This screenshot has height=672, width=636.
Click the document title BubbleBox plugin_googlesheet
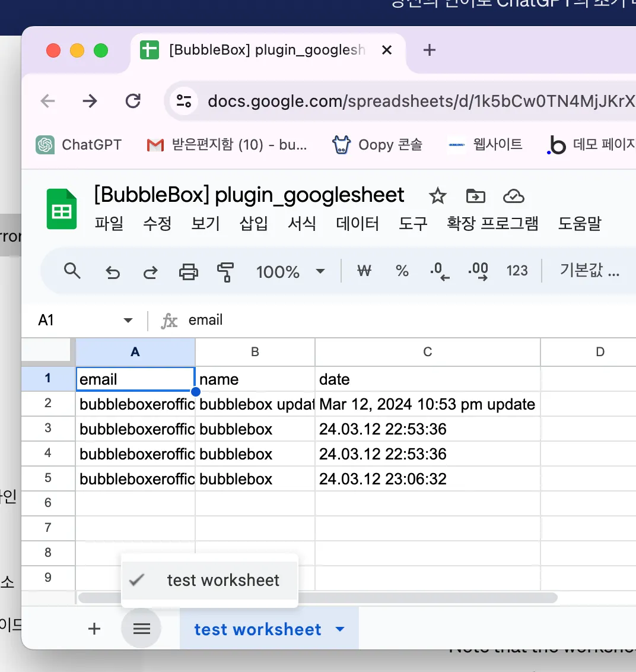coord(249,195)
